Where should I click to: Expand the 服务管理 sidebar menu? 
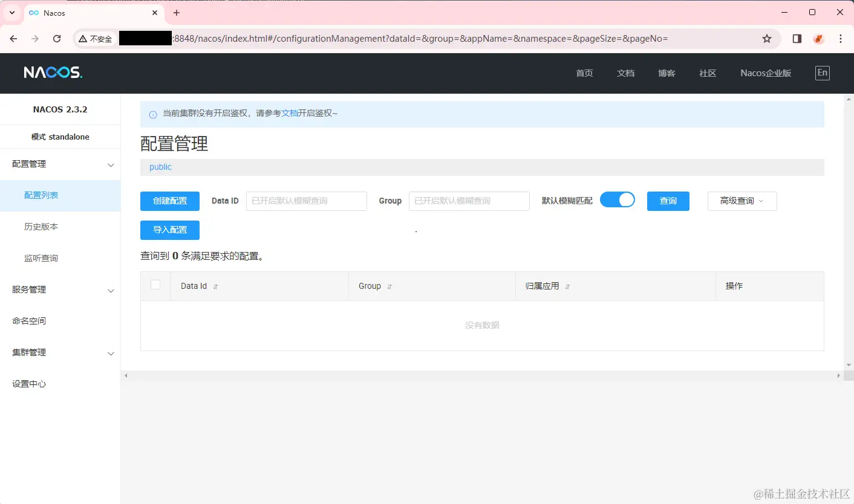[60, 290]
